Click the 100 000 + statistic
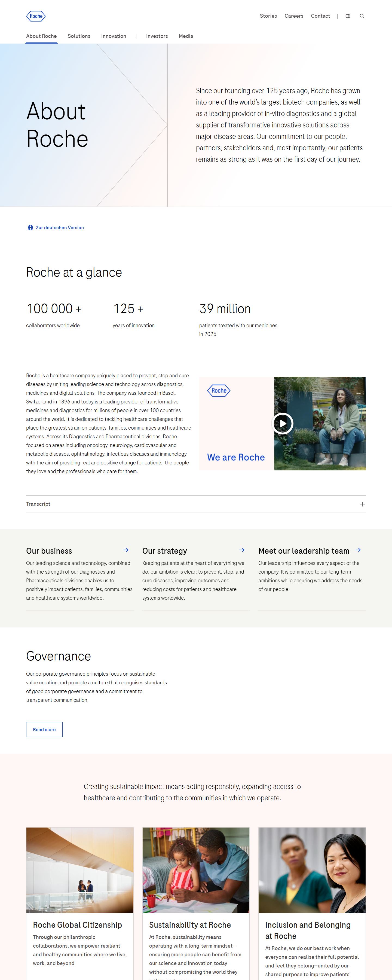This screenshot has height=980, width=392. [x=54, y=308]
